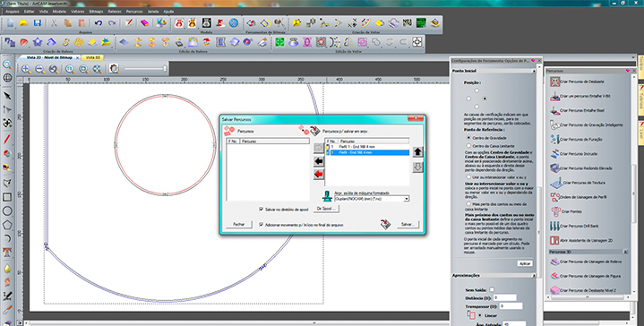Move selected toolpath up with black arrow

[417, 152]
